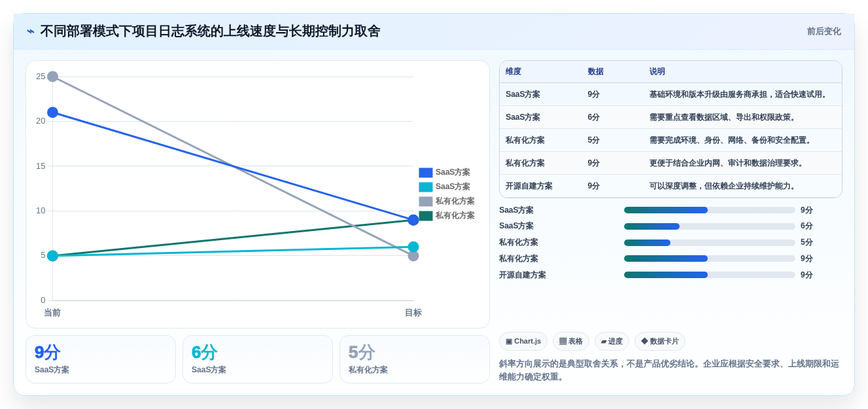This screenshot has width=868, height=409.
Task: Click the 当前 x-axis label
Action: pyautogui.click(x=52, y=313)
